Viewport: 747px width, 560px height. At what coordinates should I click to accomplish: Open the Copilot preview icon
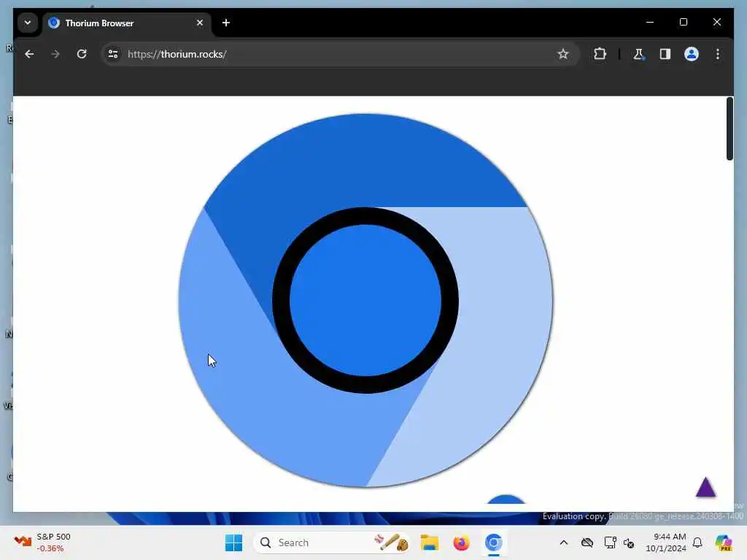pos(724,542)
